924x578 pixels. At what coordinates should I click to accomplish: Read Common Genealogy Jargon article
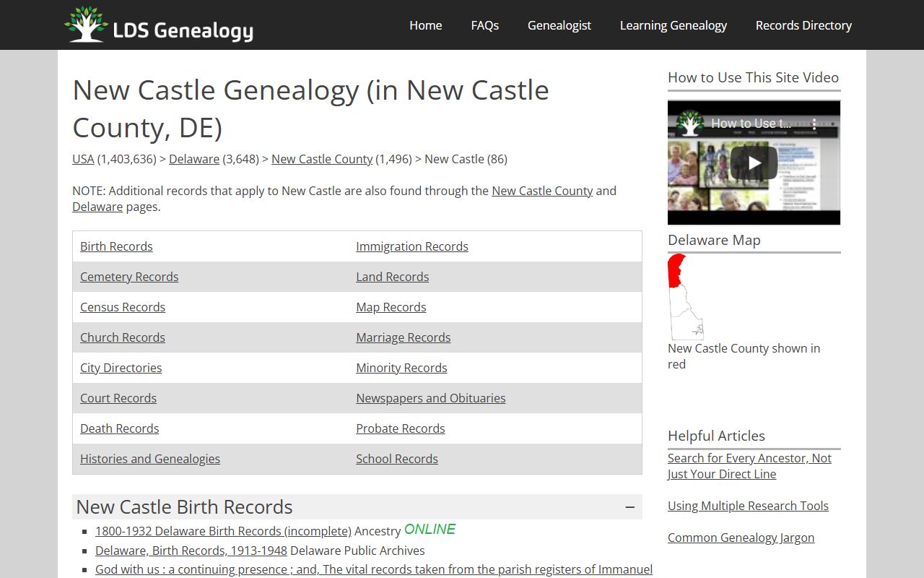coord(741,538)
